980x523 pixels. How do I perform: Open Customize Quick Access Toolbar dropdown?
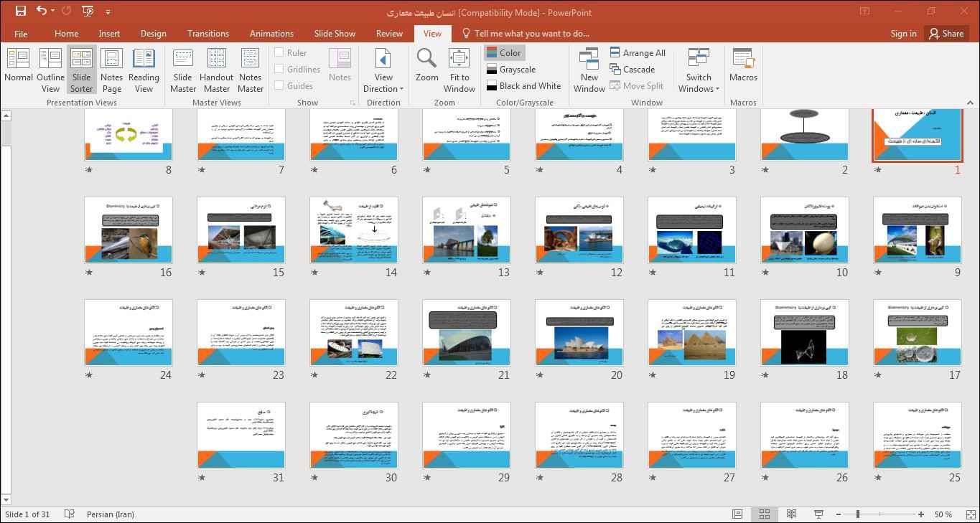tap(108, 11)
